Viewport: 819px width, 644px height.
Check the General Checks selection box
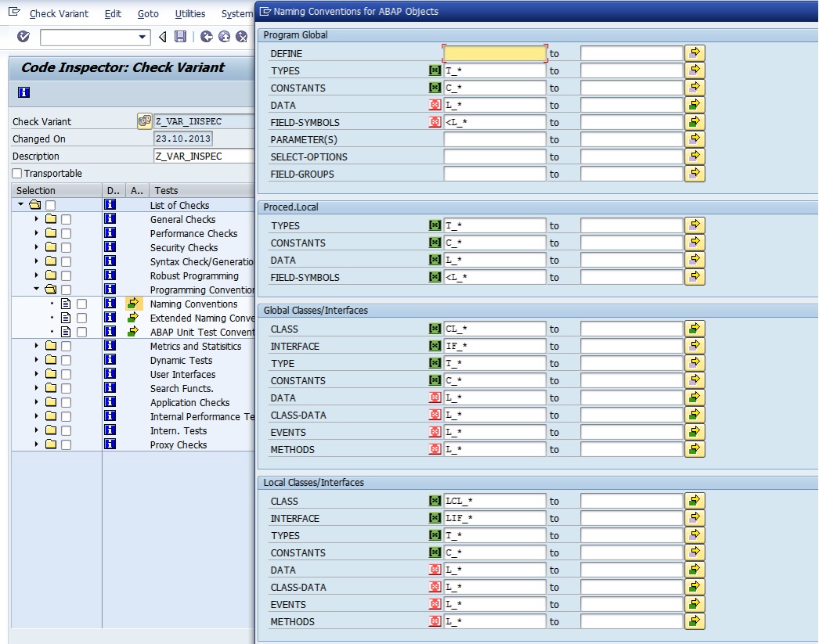click(66, 219)
